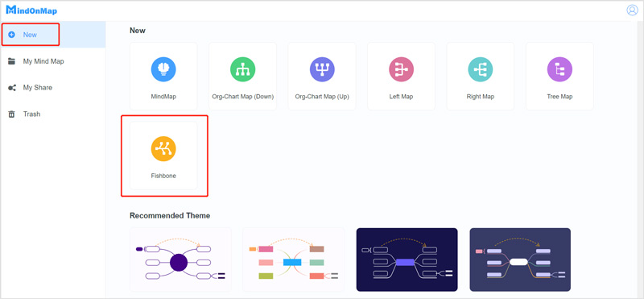Click the Org-Chart Map (Up) label

click(321, 97)
